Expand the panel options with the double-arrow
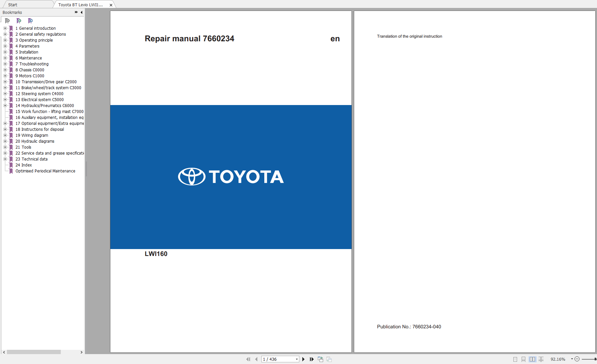Image resolution: width=597 pixels, height=364 pixels. 76,12
